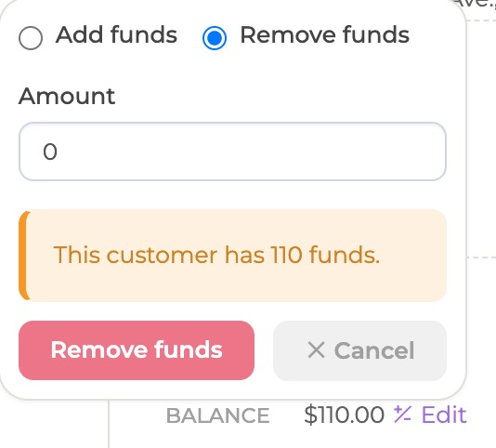Image resolution: width=496 pixels, height=448 pixels.
Task: Click the red Remove funds button
Action: tap(137, 350)
